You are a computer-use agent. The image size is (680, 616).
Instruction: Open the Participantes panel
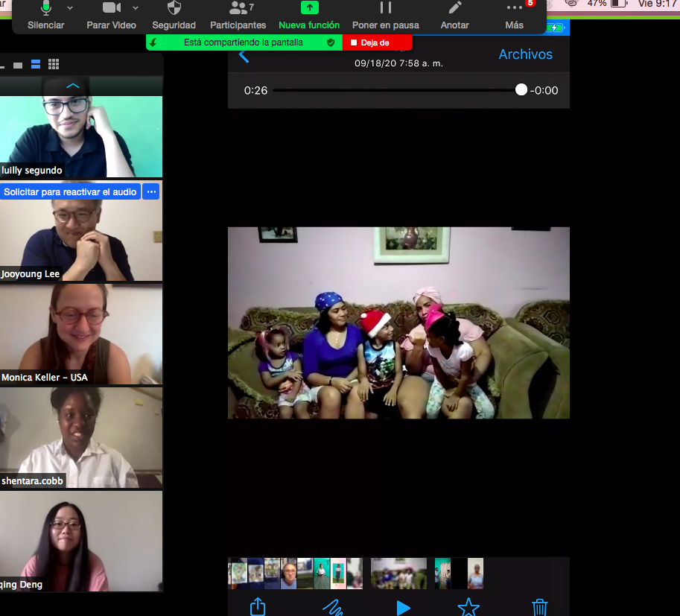tap(238, 15)
